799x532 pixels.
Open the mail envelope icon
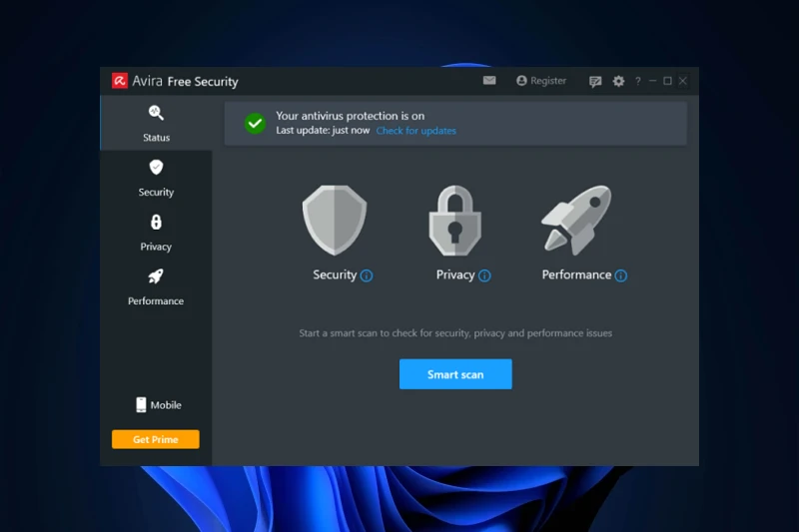point(489,81)
